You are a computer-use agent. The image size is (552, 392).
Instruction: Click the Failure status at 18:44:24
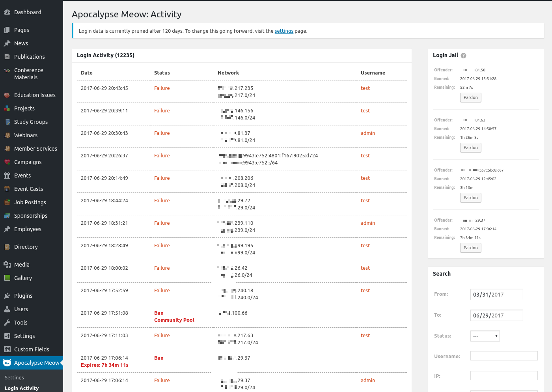162,201
